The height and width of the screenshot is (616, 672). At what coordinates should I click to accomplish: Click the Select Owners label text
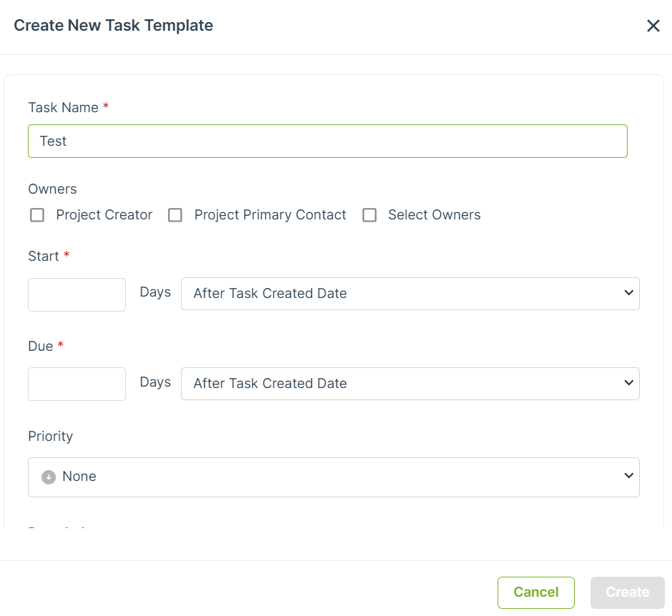tap(434, 215)
